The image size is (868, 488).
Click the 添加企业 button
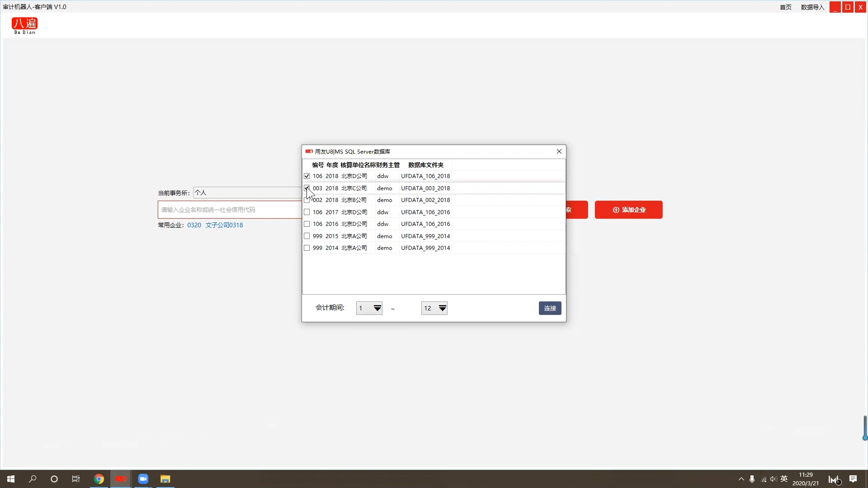click(628, 210)
